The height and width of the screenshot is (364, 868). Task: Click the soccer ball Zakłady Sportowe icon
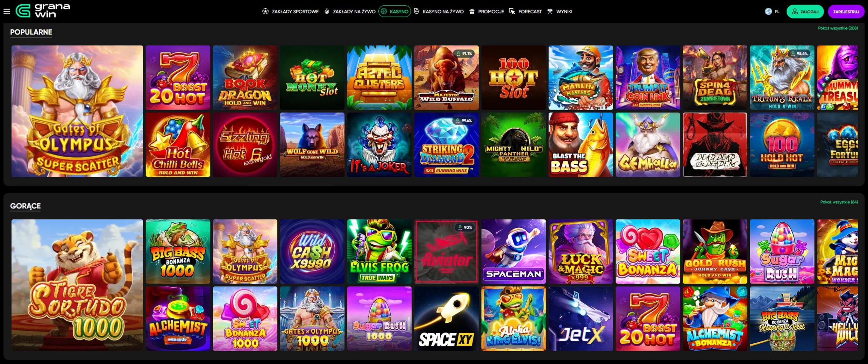(x=265, y=12)
